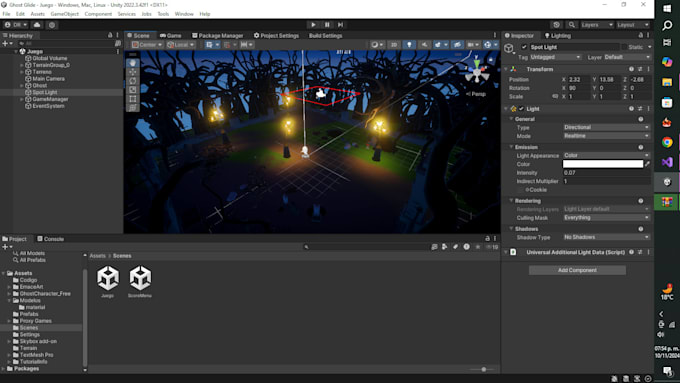This screenshot has width=680, height=383.
Task: Toggle handle rotation Local dropdown
Action: point(180,45)
